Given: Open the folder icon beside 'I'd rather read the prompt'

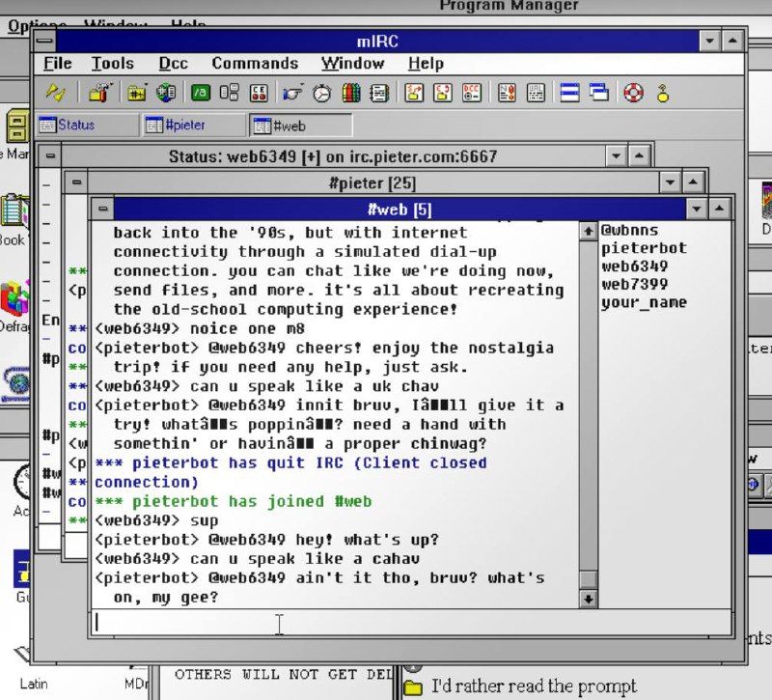Looking at the screenshot, I should tap(413, 687).
